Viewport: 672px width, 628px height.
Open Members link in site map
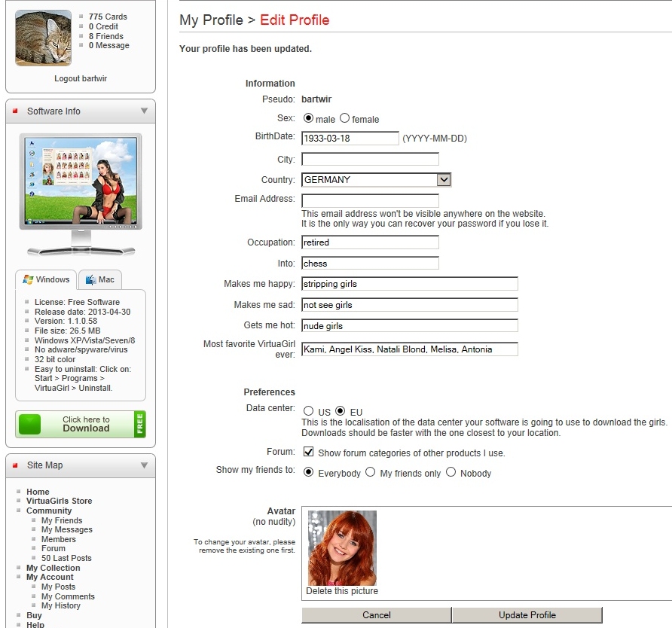point(58,539)
